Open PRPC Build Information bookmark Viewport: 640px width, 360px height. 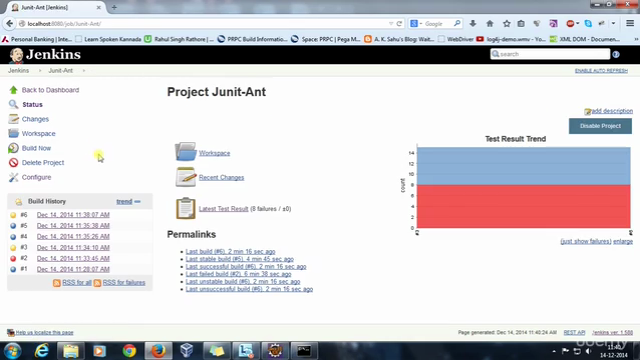tap(252, 39)
